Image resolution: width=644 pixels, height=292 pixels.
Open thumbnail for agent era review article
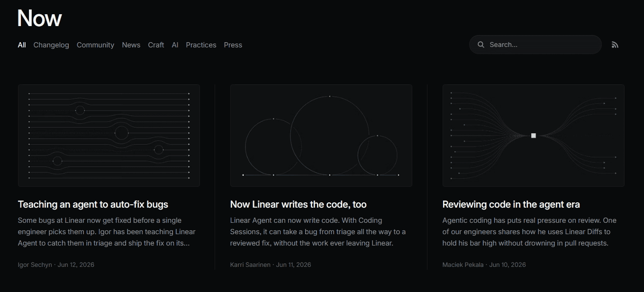tap(534, 136)
